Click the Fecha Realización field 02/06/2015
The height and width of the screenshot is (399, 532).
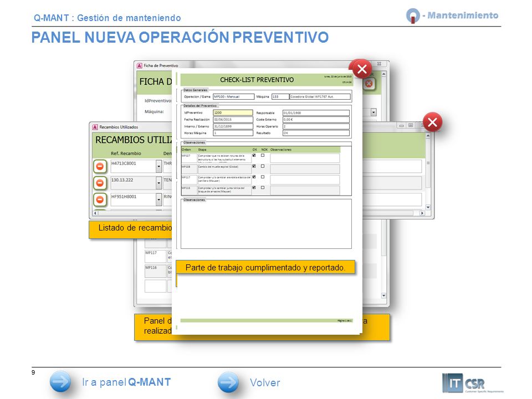(x=233, y=120)
